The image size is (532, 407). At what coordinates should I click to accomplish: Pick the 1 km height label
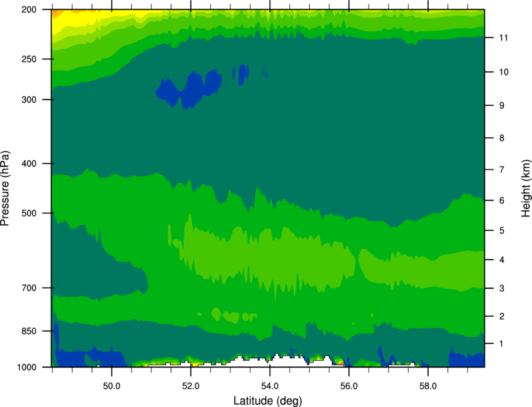[502, 344]
